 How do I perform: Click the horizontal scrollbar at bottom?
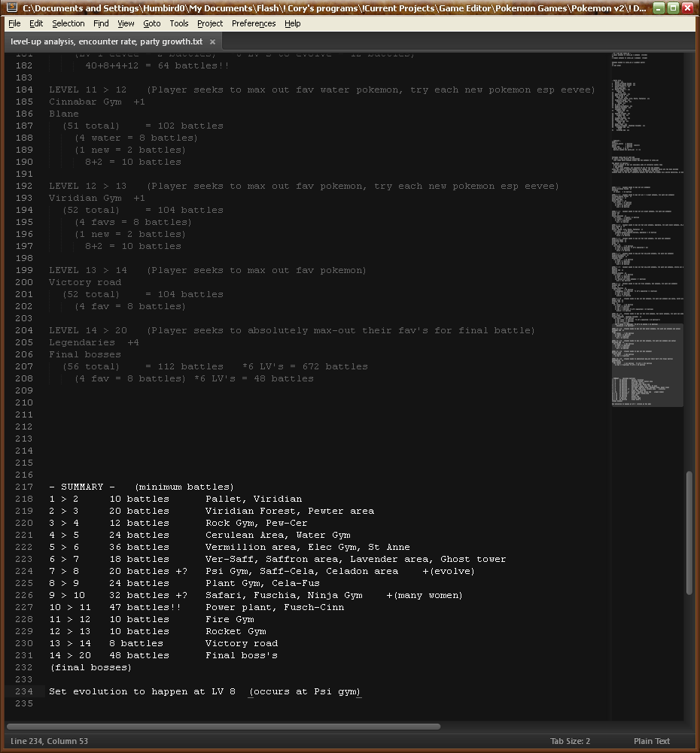pyautogui.click(x=224, y=727)
